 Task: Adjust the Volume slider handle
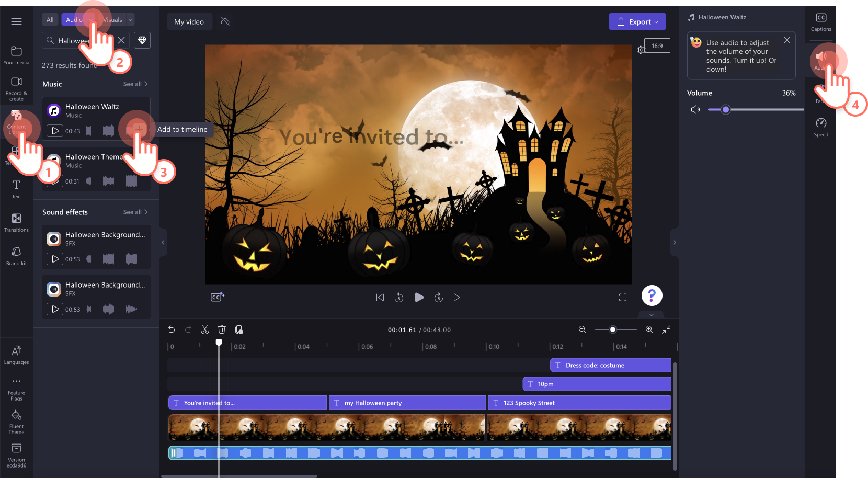pos(725,110)
